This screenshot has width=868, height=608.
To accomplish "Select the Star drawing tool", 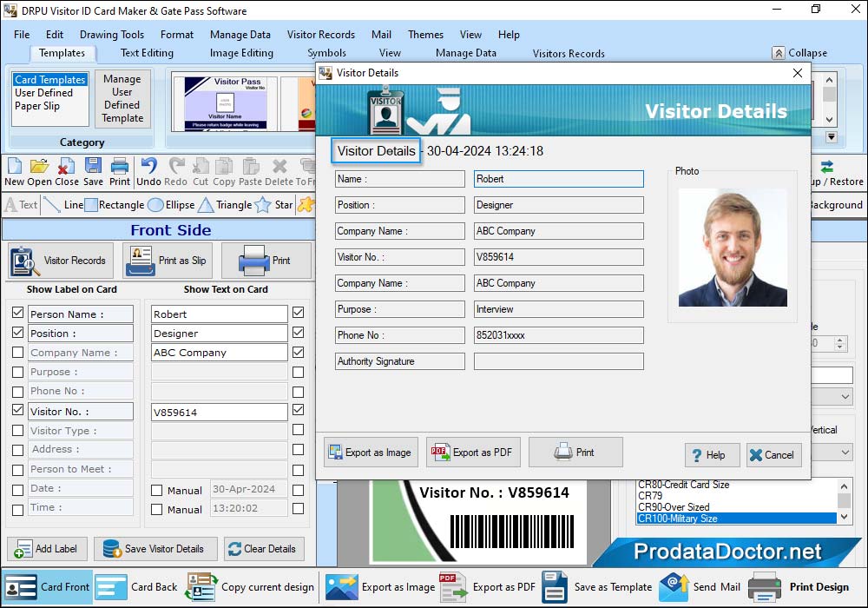I will point(273,205).
